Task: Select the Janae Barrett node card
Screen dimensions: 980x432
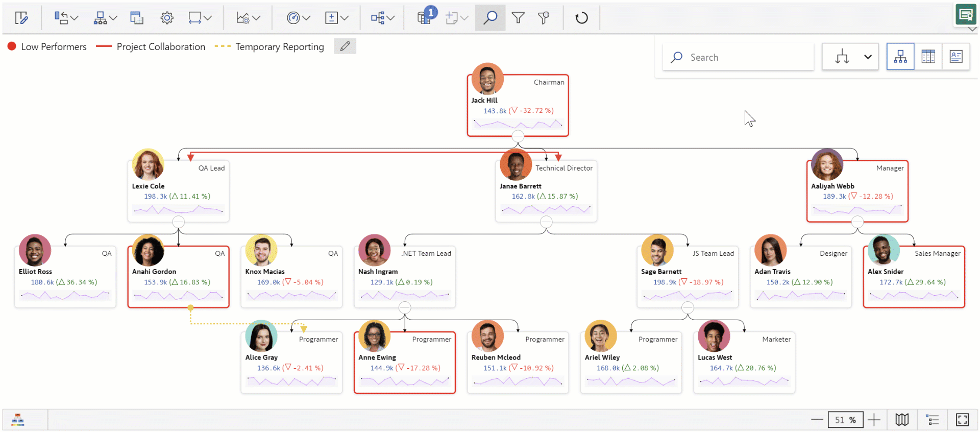Action: click(x=546, y=196)
